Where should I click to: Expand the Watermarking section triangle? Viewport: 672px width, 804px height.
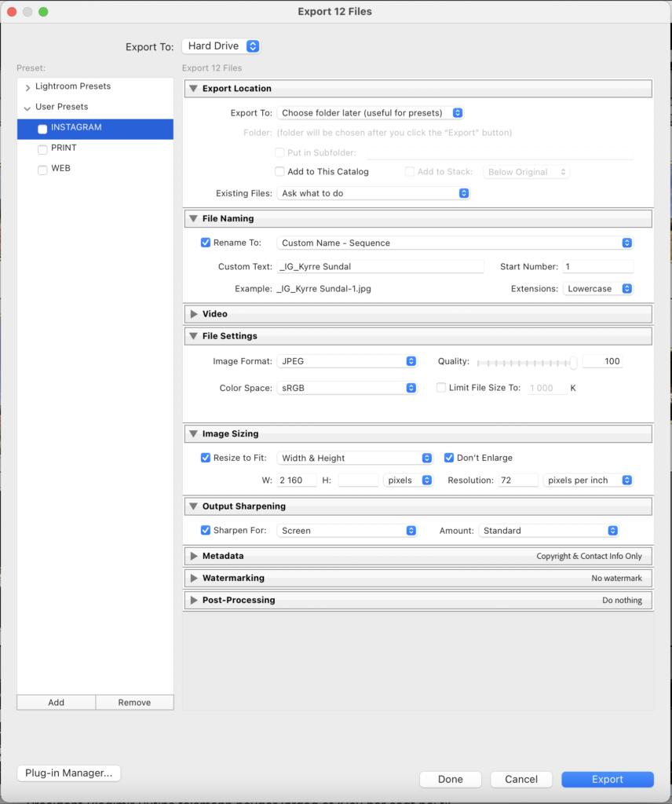click(193, 578)
